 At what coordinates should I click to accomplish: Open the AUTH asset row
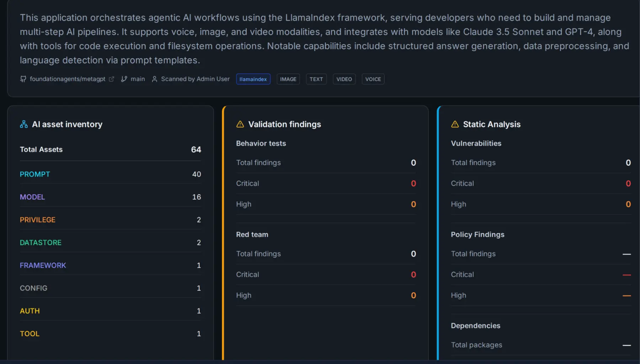pos(110,311)
